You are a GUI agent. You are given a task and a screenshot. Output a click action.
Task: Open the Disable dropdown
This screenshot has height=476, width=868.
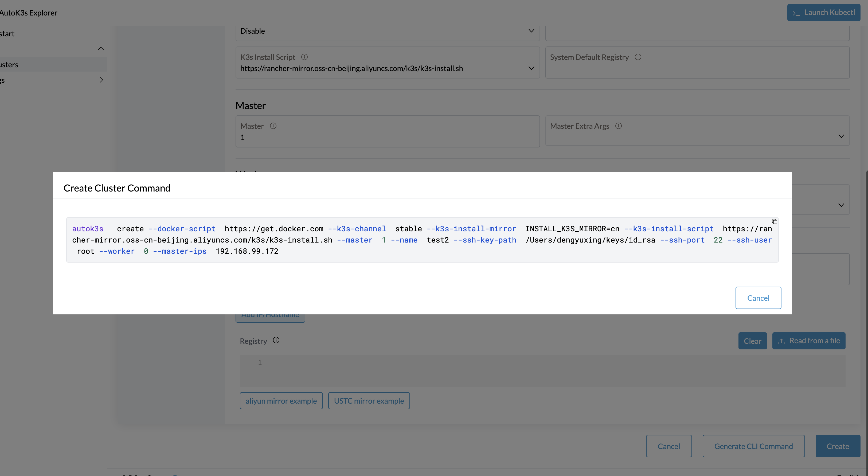coord(531,31)
